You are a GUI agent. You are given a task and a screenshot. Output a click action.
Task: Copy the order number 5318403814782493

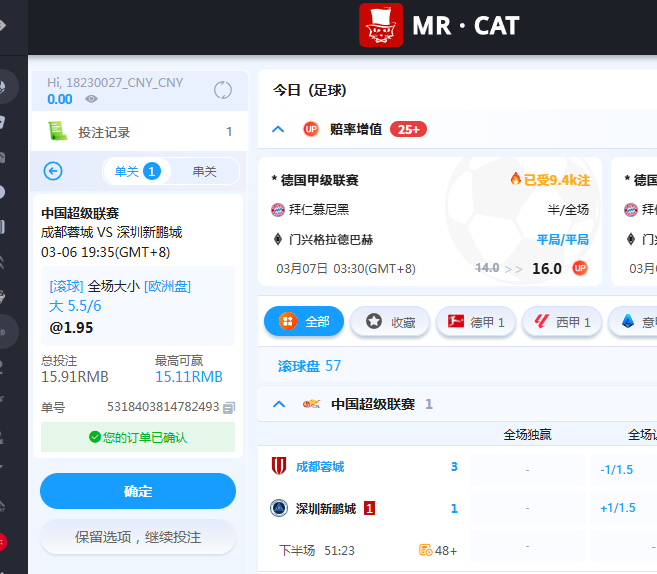tap(229, 407)
